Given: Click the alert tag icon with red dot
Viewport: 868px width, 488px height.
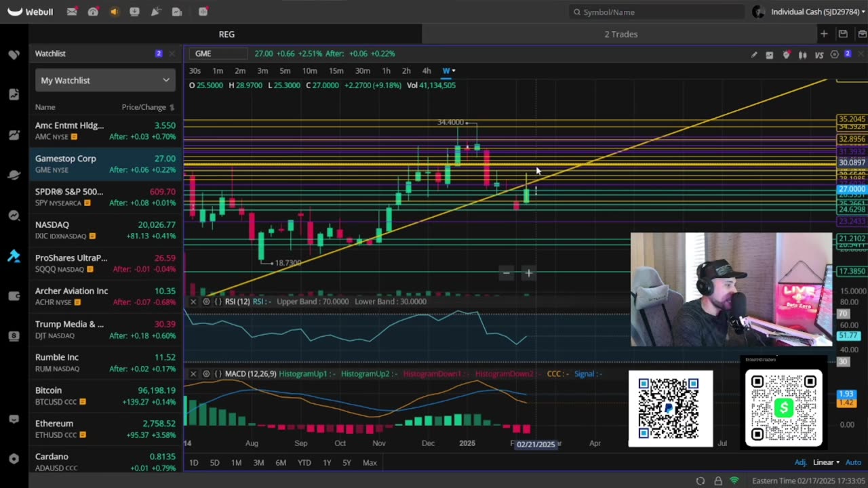Looking at the screenshot, I should pyautogui.click(x=786, y=55).
